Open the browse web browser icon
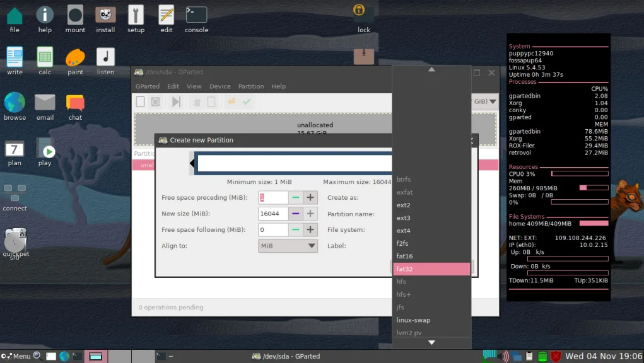This screenshot has height=363, width=644. pyautogui.click(x=15, y=107)
